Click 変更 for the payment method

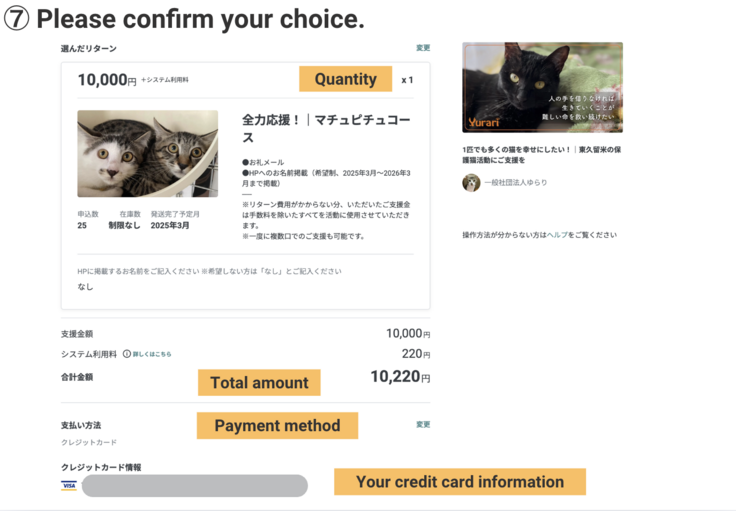coord(423,425)
